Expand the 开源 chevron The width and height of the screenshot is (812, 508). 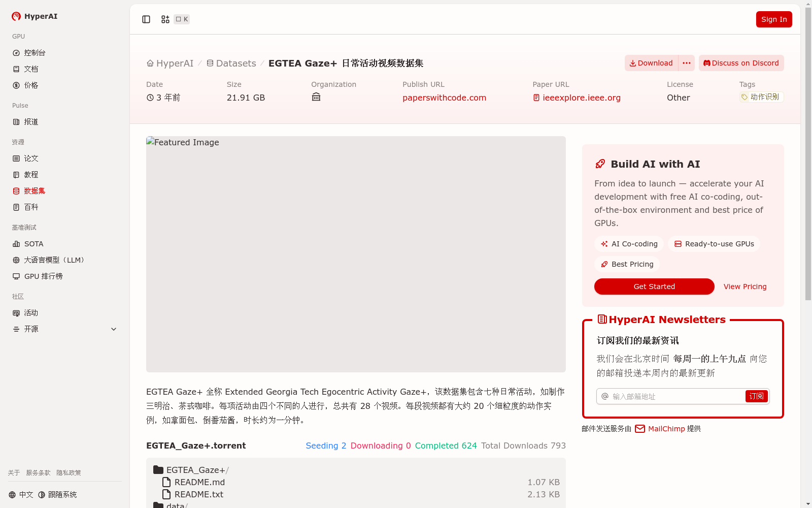pos(114,329)
